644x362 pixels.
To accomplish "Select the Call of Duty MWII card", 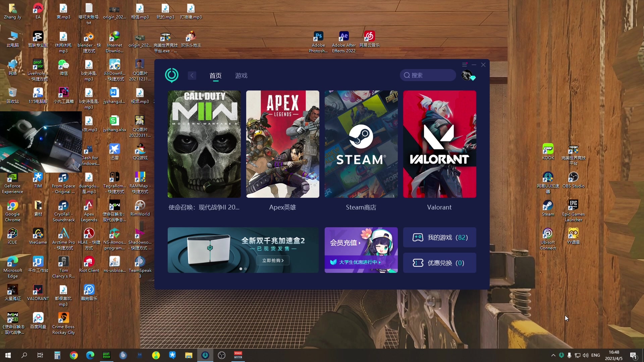I will click(x=204, y=144).
